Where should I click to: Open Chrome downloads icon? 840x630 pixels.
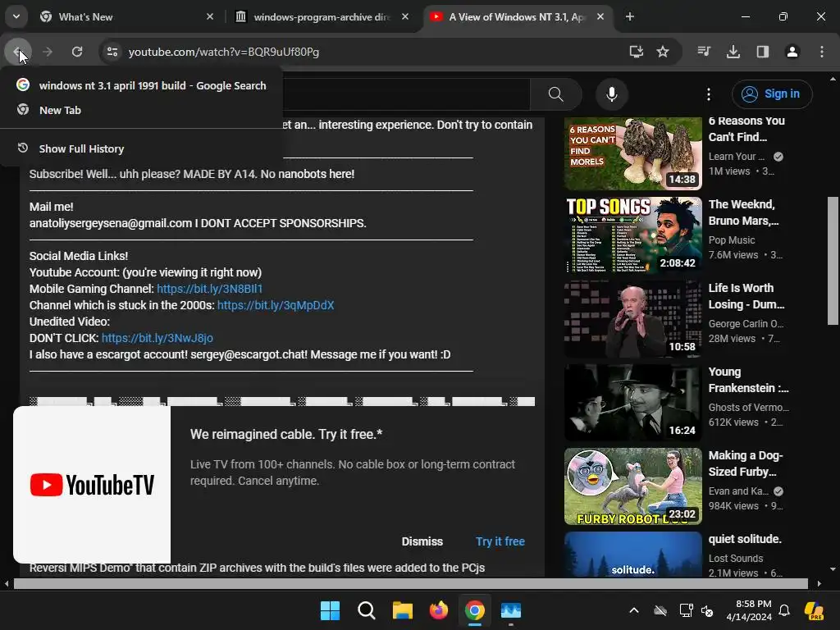coord(733,52)
